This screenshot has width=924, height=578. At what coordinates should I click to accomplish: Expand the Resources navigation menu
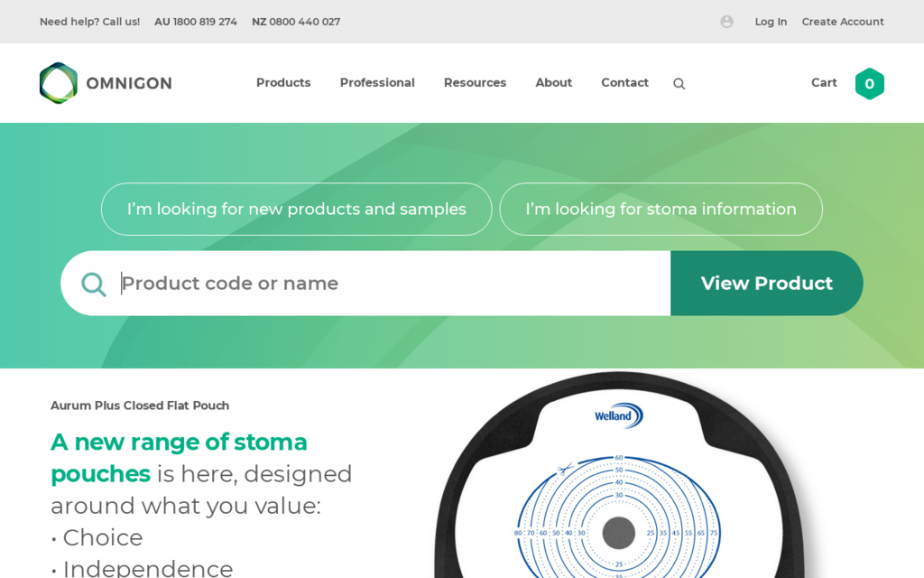pyautogui.click(x=475, y=83)
